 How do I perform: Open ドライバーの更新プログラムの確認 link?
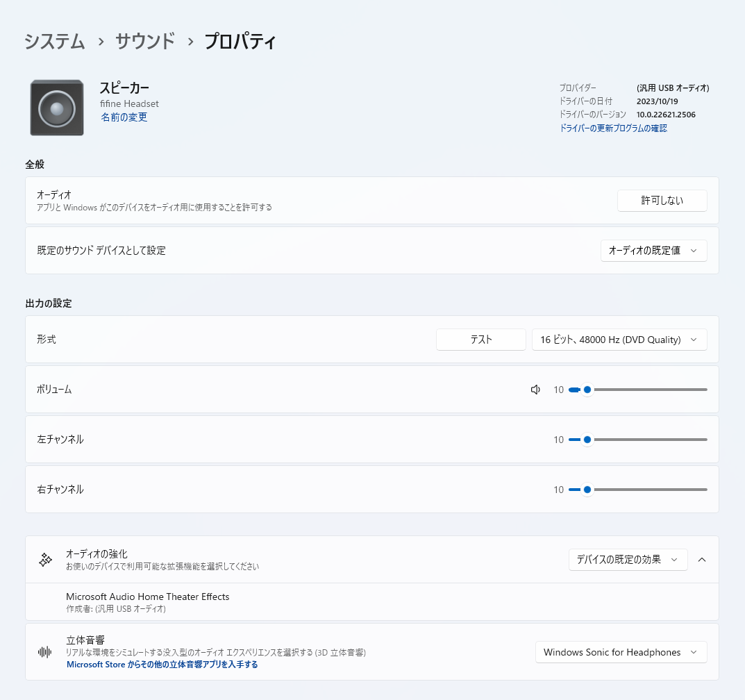click(613, 128)
